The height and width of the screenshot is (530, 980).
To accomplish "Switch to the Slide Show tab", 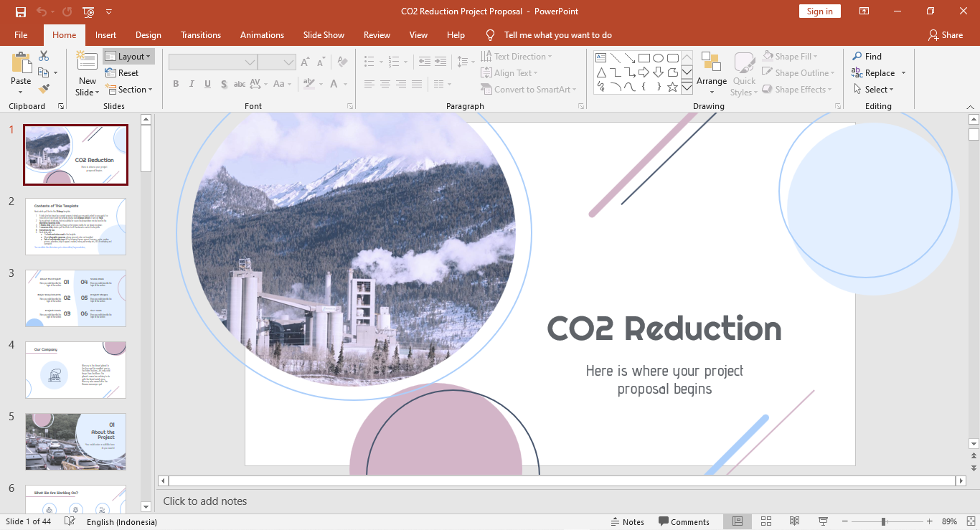I will tap(324, 34).
